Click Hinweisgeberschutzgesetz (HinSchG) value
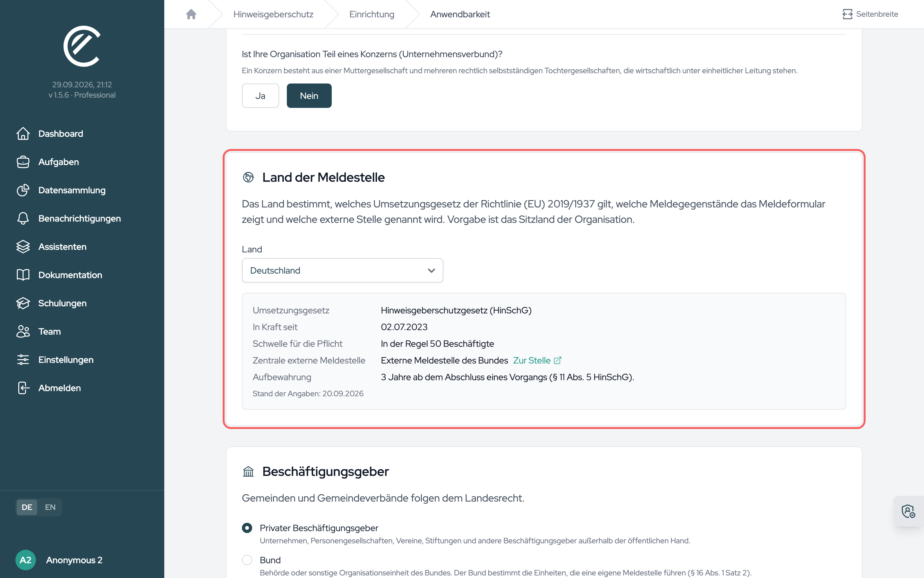The image size is (924, 578). [x=456, y=311]
